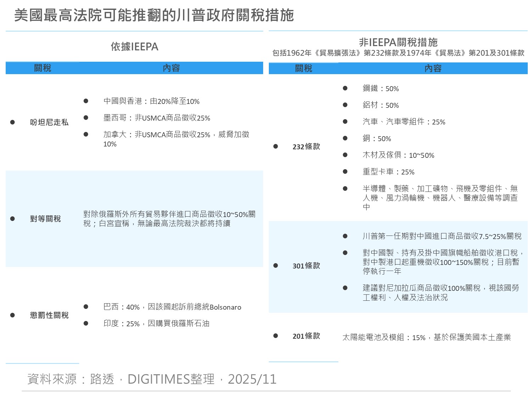Viewport: 532px width, 399px height.
Task: Click the right table's 內容 column header
Action: click(x=433, y=68)
